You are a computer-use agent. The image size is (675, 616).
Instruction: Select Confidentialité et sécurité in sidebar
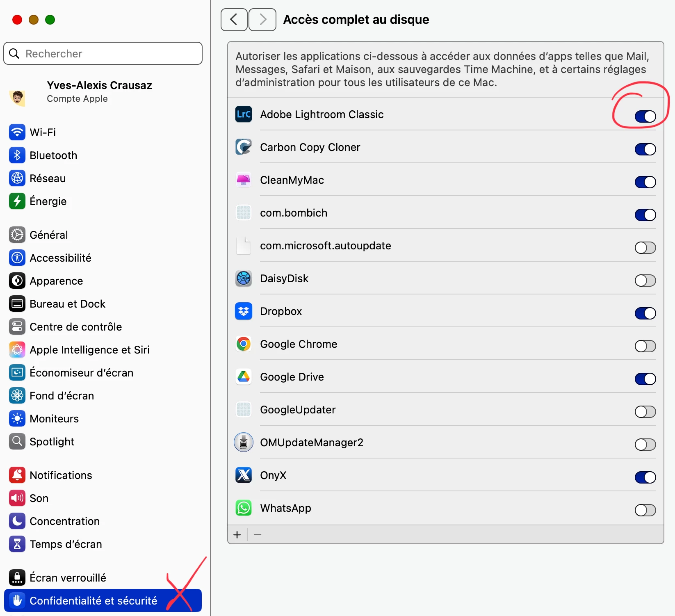coord(103,600)
